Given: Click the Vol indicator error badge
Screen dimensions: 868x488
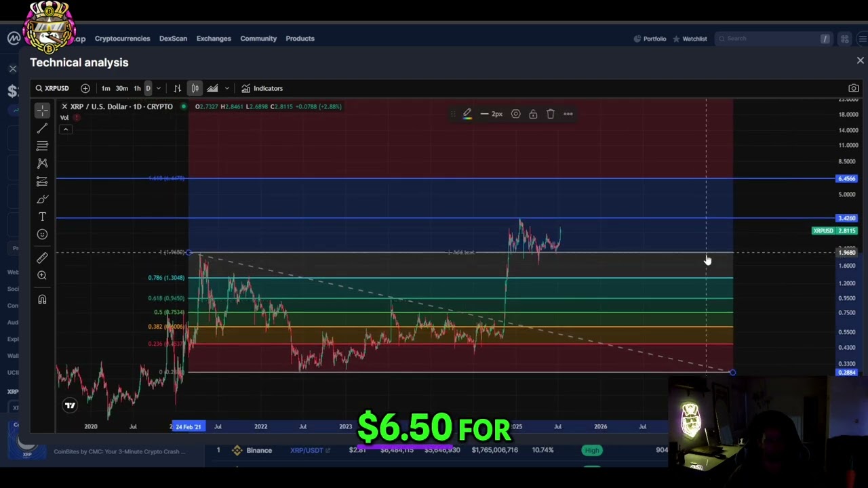Looking at the screenshot, I should point(77,117).
